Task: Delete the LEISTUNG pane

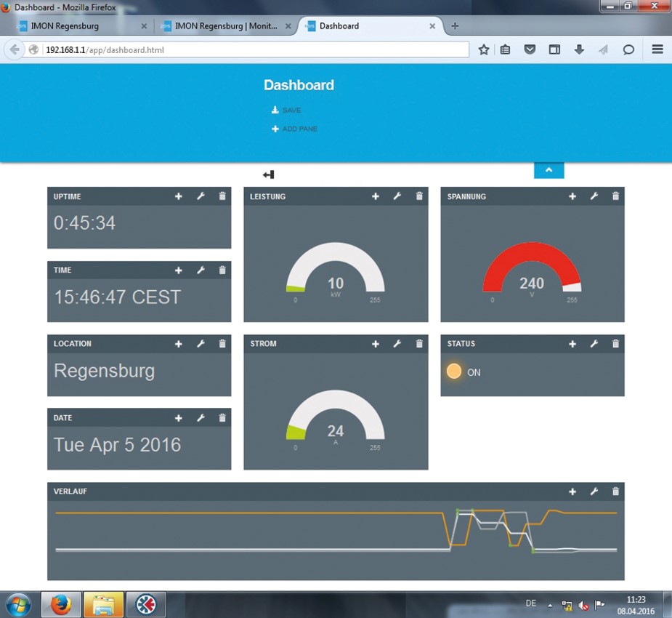Action: 419,196
